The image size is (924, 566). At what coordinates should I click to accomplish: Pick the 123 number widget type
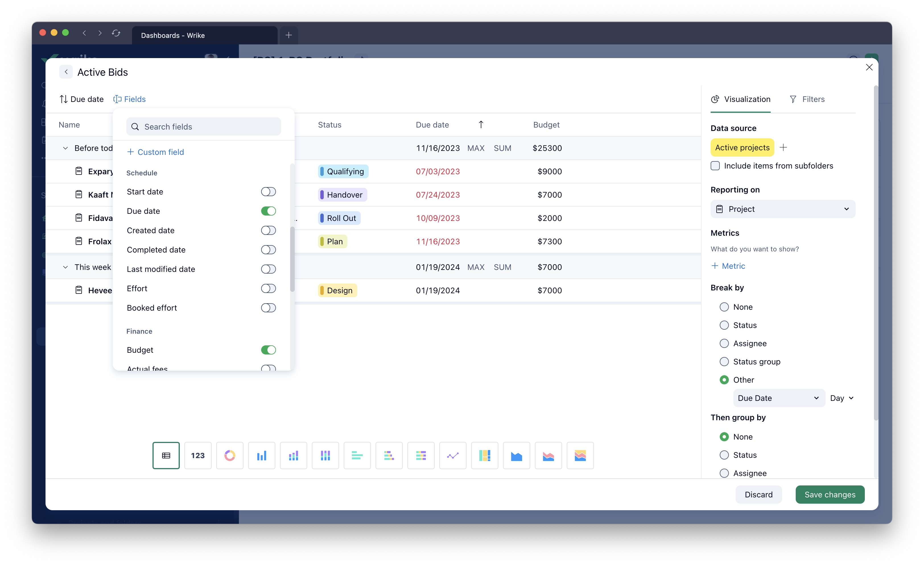[198, 455]
